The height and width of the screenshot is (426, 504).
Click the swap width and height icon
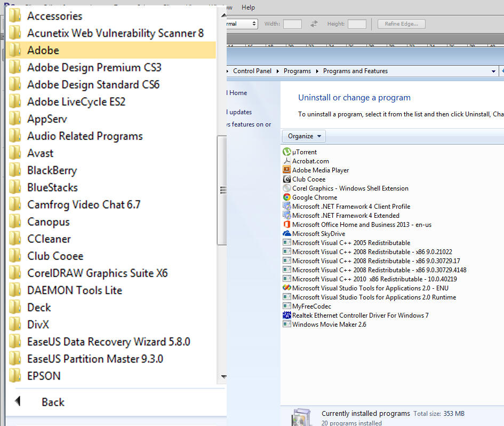pos(314,24)
